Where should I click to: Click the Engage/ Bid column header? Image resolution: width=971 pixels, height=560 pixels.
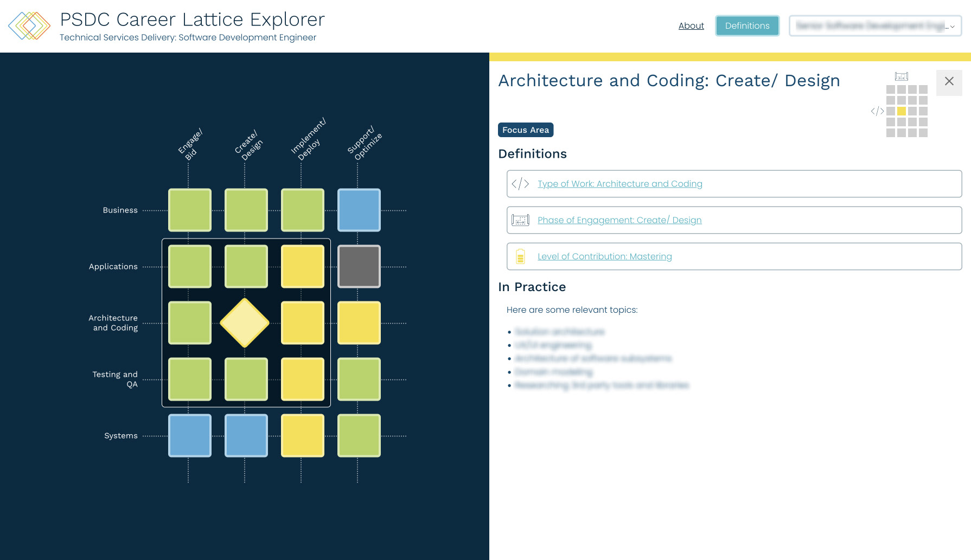click(190, 145)
